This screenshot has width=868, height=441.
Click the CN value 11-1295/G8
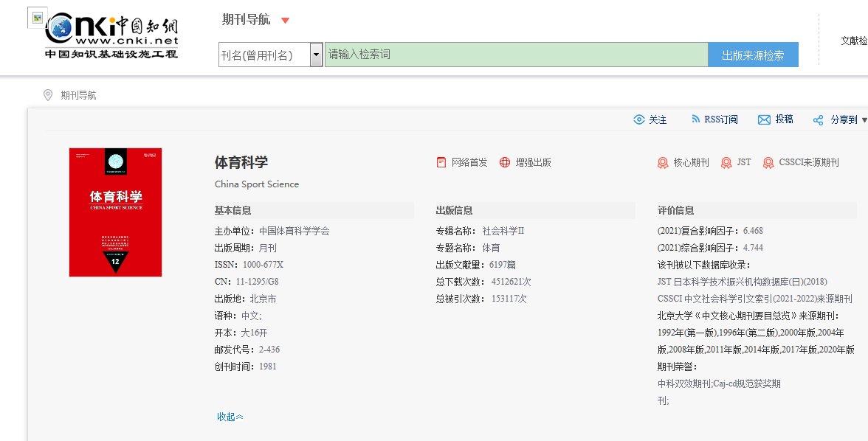[x=257, y=282]
